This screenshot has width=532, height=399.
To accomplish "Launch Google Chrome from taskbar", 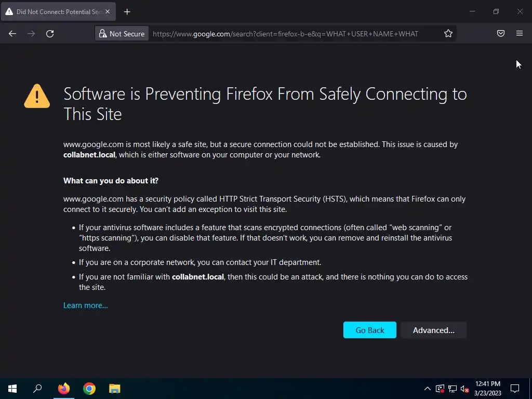I will click(89, 389).
